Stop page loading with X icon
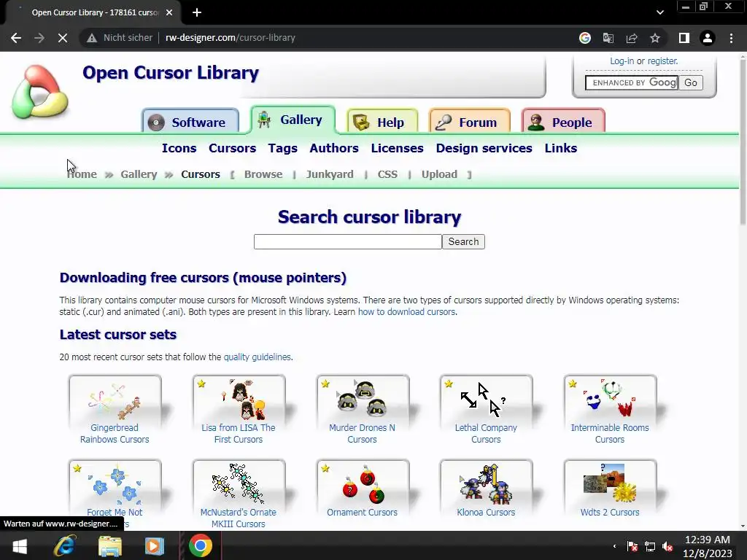This screenshot has height=560, width=747. click(63, 38)
